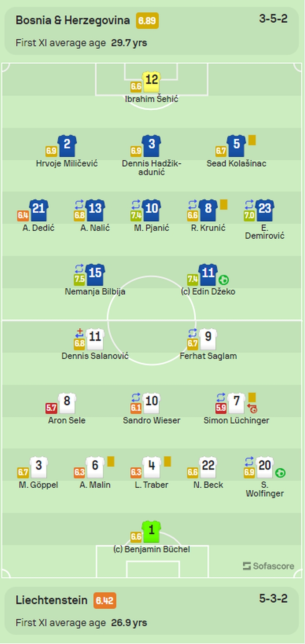The height and width of the screenshot is (644, 305).
Task: Click Edin Džeko's number 11 jersey
Action: [x=208, y=274]
